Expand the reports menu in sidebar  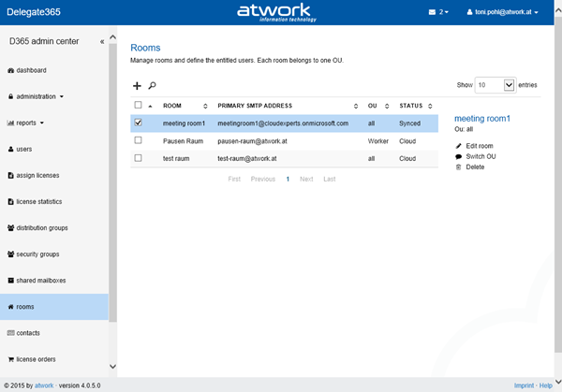point(29,123)
